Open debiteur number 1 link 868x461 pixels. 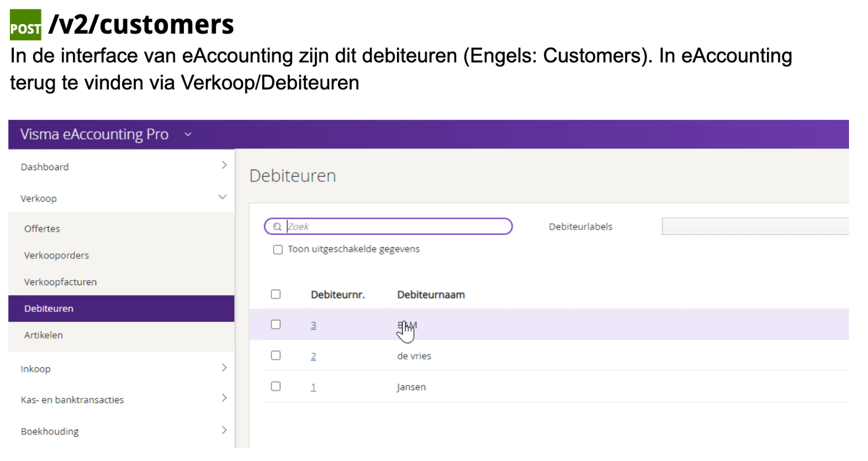tap(313, 387)
